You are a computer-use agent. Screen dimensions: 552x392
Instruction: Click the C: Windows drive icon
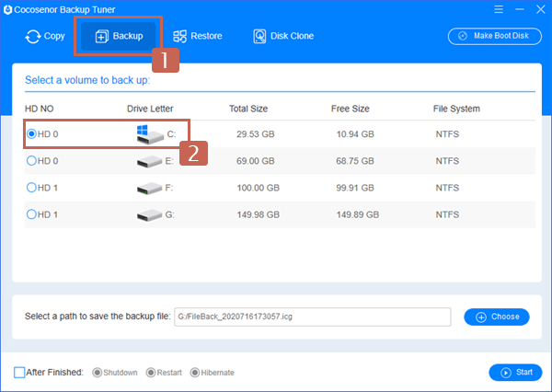coord(150,134)
